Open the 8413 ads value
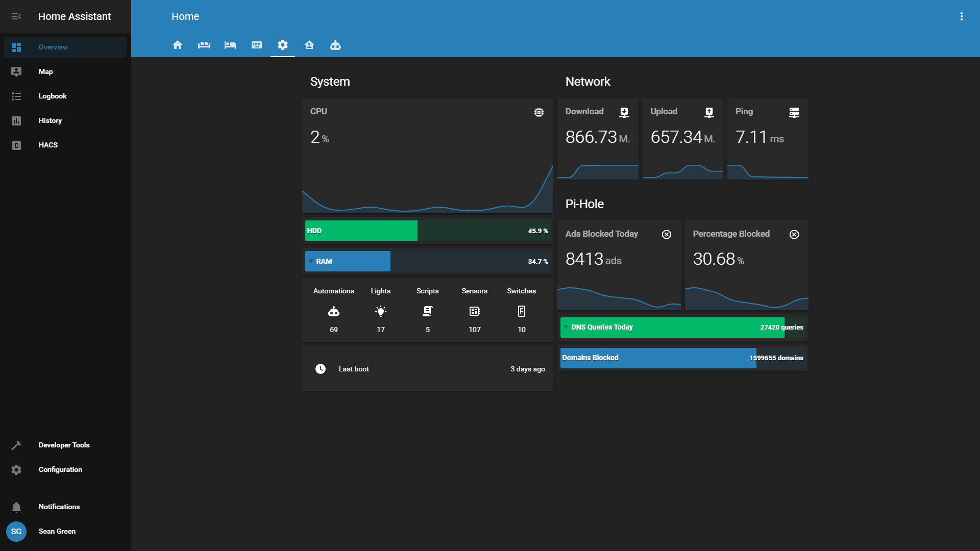 [x=594, y=259]
